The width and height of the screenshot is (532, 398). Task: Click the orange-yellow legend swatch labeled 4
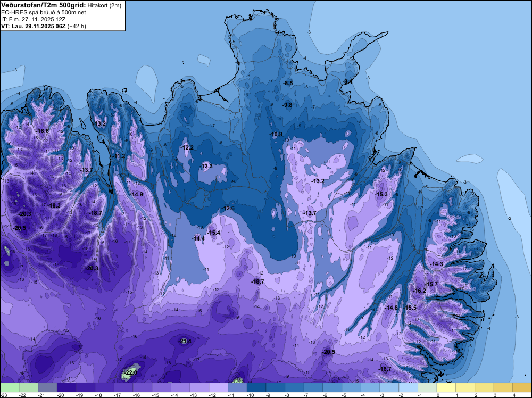[522, 387]
